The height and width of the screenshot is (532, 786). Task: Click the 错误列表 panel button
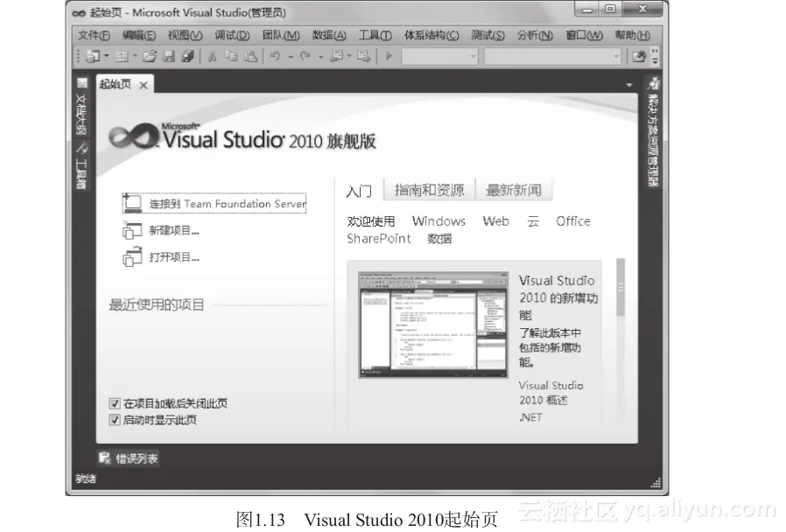(x=129, y=458)
